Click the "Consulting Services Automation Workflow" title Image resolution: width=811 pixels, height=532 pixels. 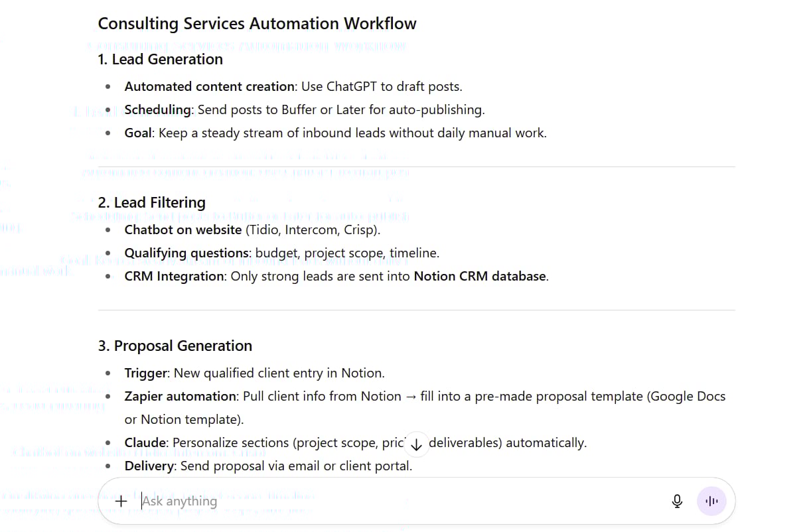(257, 24)
